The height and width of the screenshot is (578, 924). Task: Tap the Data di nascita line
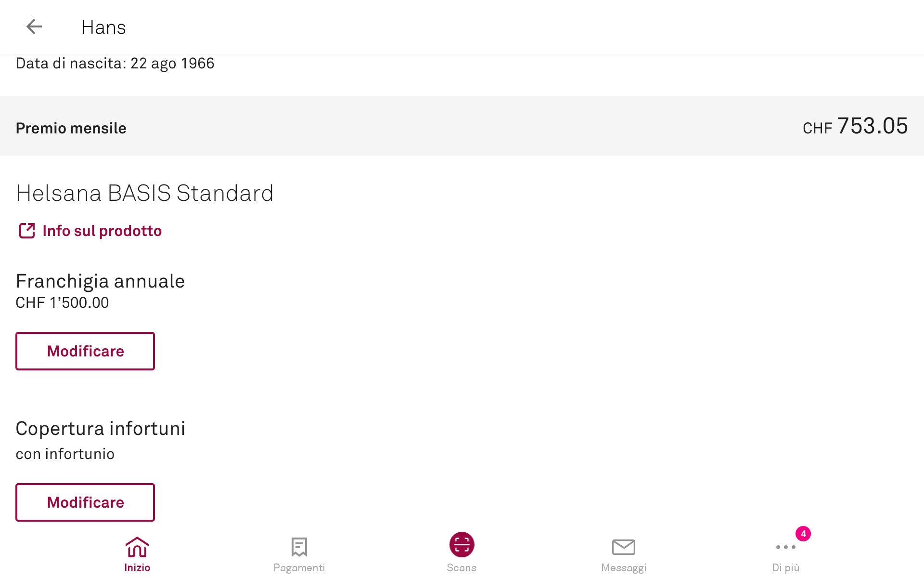point(115,64)
